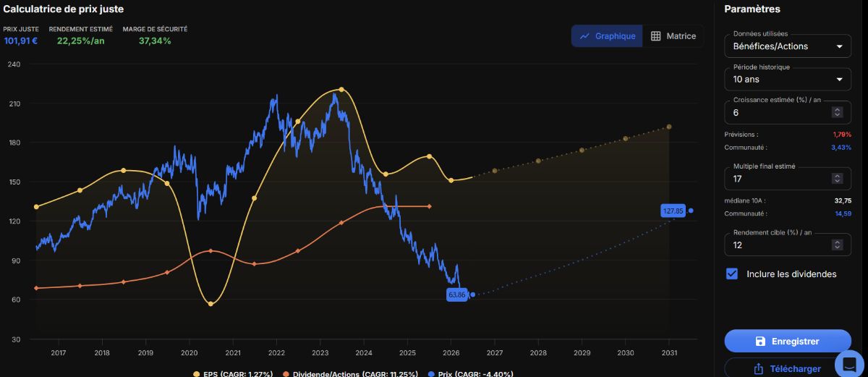Click the EPS data point at 2023 peak
The image size is (868, 377).
(341, 90)
